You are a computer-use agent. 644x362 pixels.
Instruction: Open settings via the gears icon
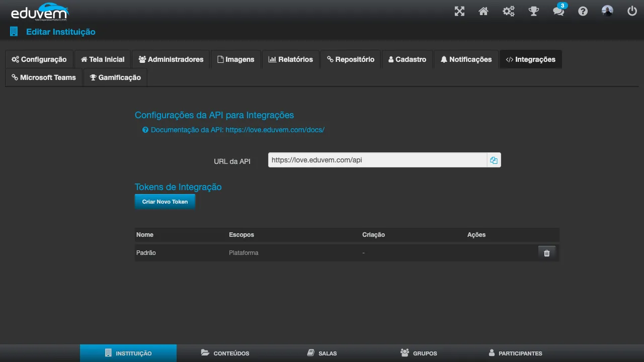(x=509, y=11)
